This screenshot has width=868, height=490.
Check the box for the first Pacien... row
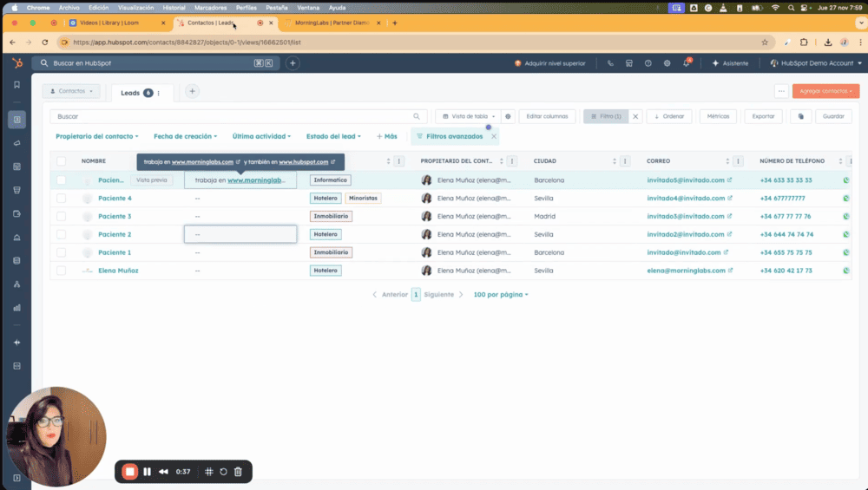coord(61,180)
